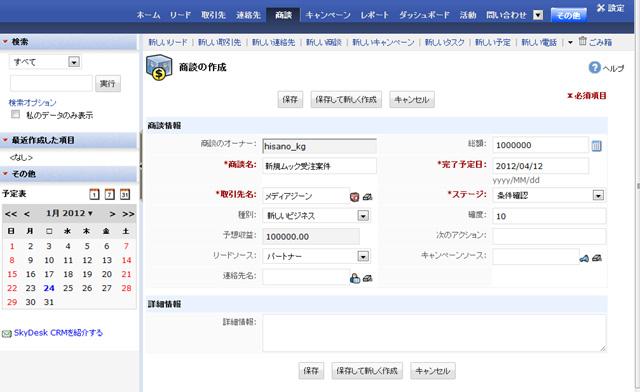Open the campaign lookup megaphone icon
The image size is (640, 392).
point(584,258)
